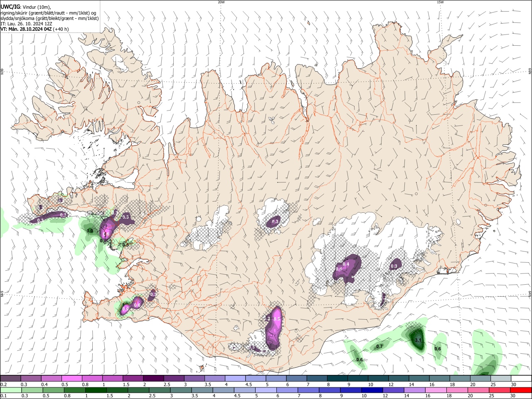Image resolution: width=532 pixels, height=399 pixels.
Task: Click the 20W longitude label
Action: tap(221, 2)
